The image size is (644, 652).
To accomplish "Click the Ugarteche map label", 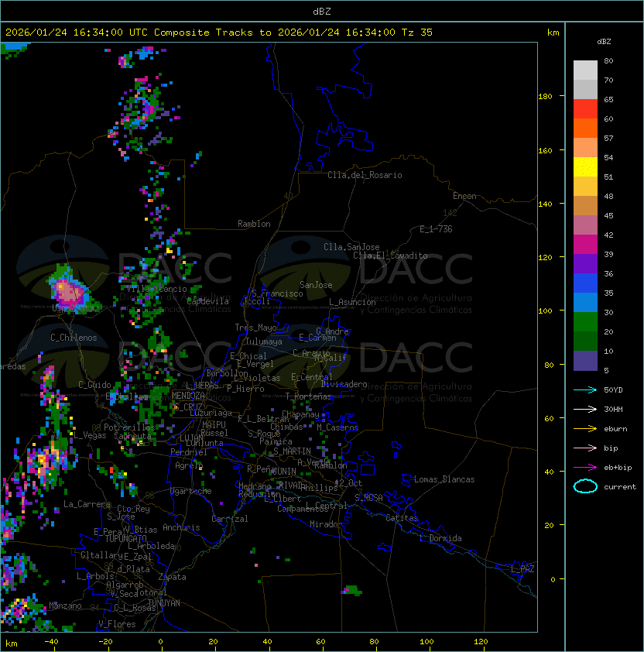I will 191,491.
